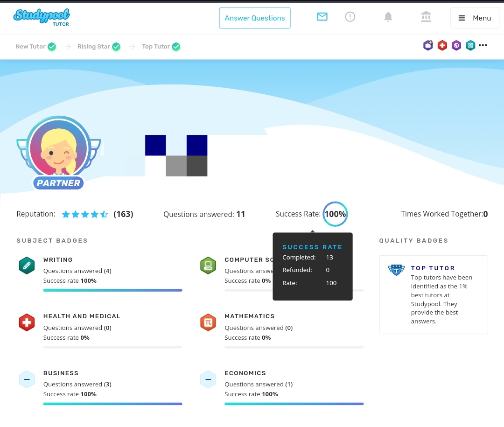Click the teal atom badge in header
504x427 pixels.
(x=470, y=45)
